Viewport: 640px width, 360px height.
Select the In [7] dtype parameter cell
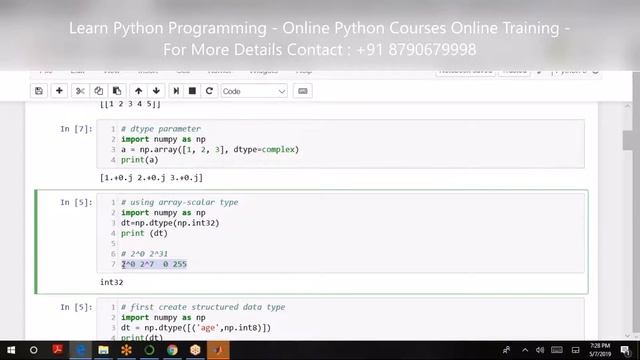[340, 144]
